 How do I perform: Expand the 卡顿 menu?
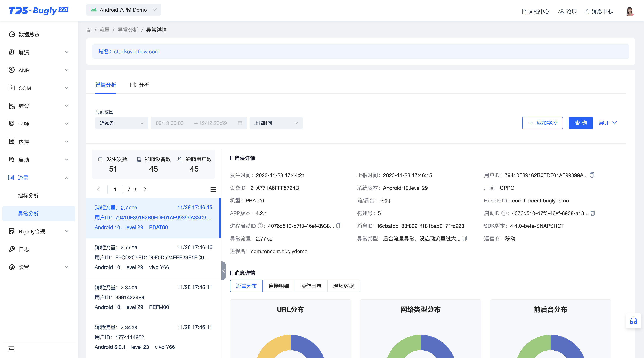click(x=39, y=124)
